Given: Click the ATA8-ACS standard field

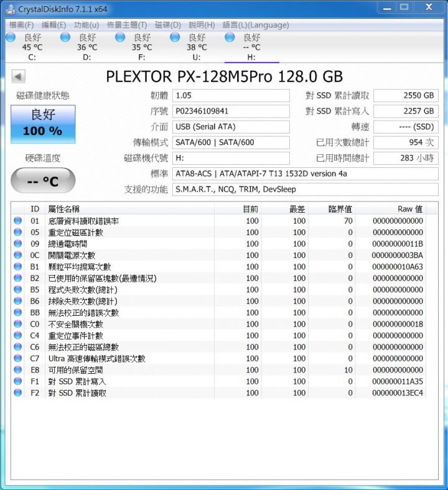Looking at the screenshot, I should coord(305,173).
